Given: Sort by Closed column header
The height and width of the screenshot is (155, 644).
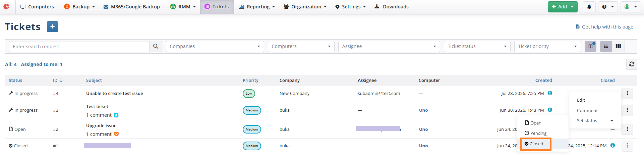Looking at the screenshot, I should point(607,81).
